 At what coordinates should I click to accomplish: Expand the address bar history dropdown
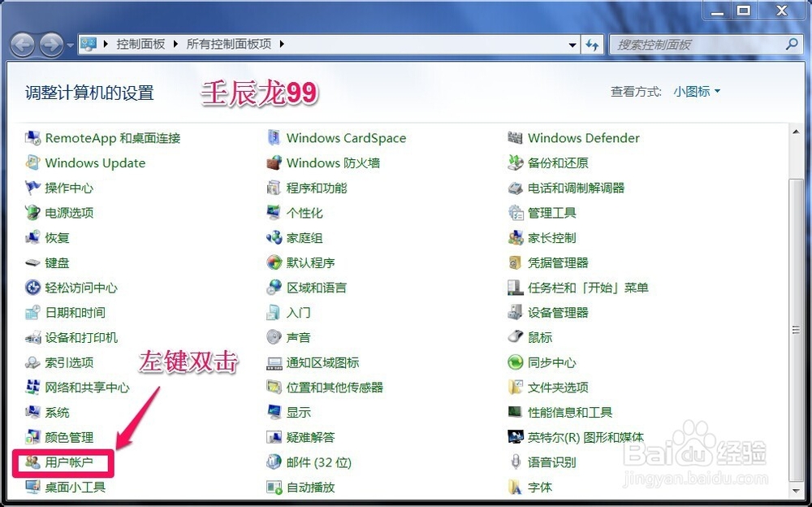[x=572, y=45]
